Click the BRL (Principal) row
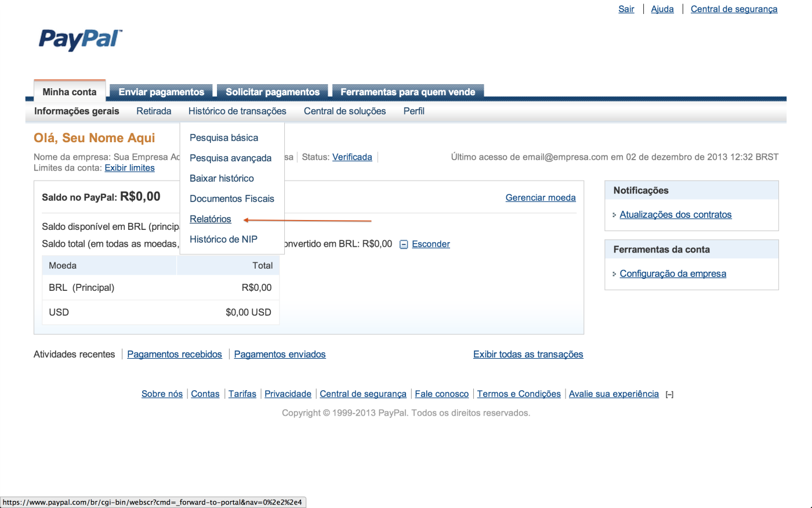This screenshot has height=508, width=812. [x=161, y=287]
